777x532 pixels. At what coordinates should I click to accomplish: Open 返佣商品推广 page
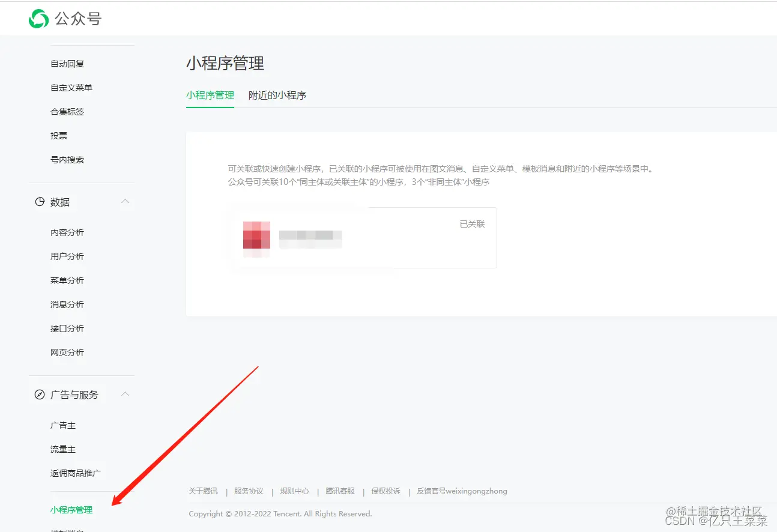[x=76, y=473]
